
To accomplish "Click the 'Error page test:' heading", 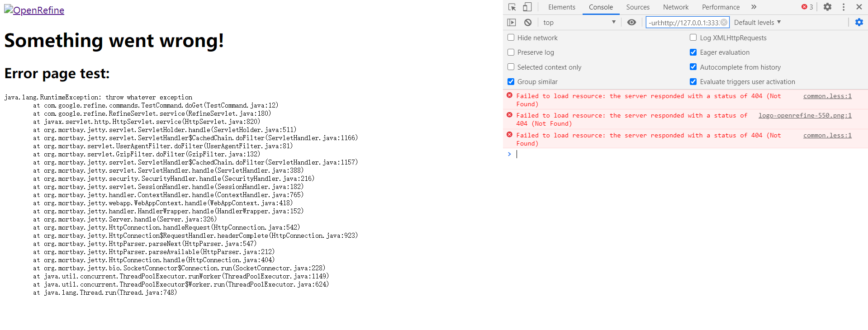I will click(57, 73).
